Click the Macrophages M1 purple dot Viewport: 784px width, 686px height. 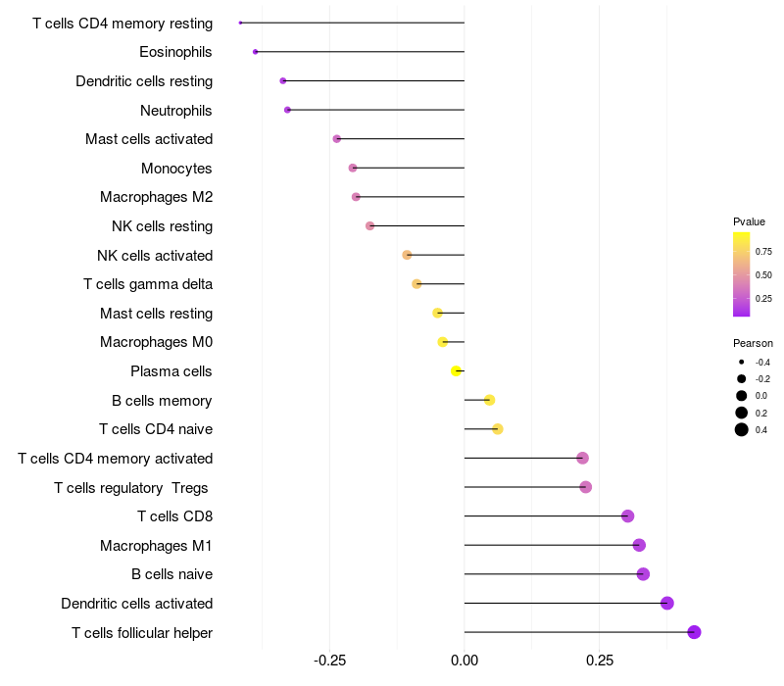point(639,545)
